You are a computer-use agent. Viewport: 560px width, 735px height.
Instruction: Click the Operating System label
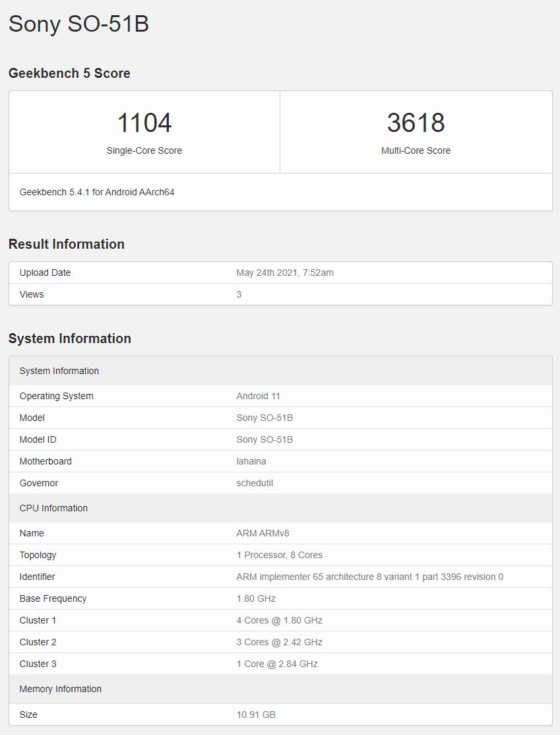point(56,396)
